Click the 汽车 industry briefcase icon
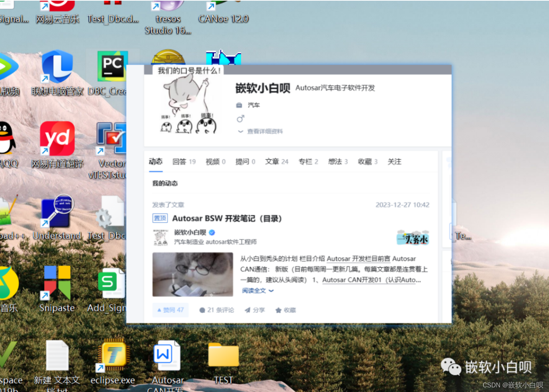The width and height of the screenshot is (549, 392). 239,105
